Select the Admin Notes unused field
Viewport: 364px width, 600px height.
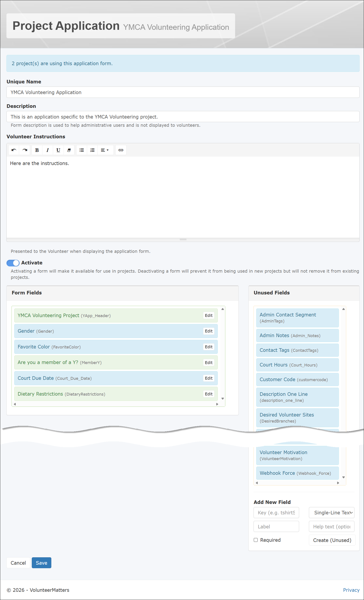pos(298,336)
